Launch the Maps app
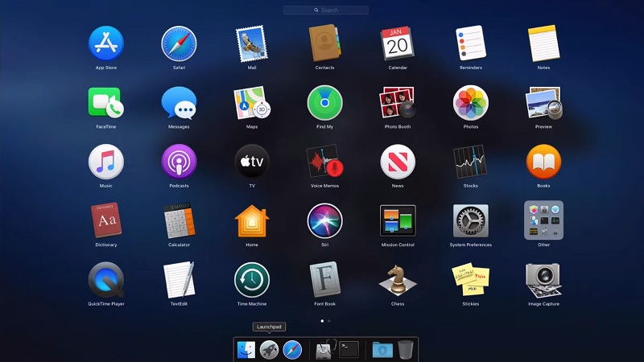 [x=252, y=103]
